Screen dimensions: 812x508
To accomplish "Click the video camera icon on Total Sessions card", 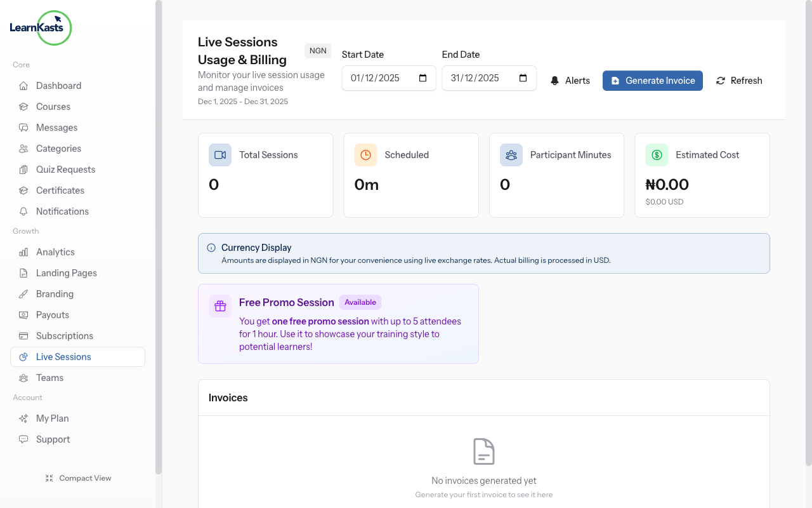I will (219, 154).
